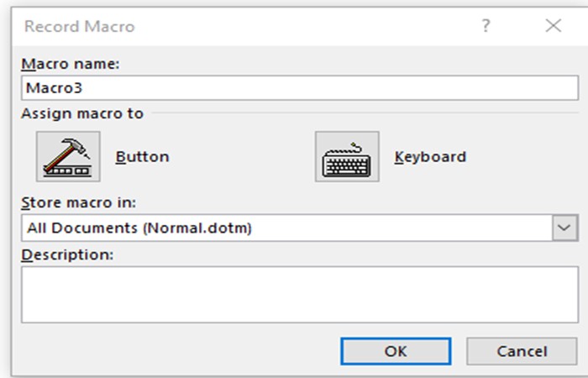The height and width of the screenshot is (378, 588).
Task: Expand the Store macro in dropdown arrow
Action: (x=565, y=228)
